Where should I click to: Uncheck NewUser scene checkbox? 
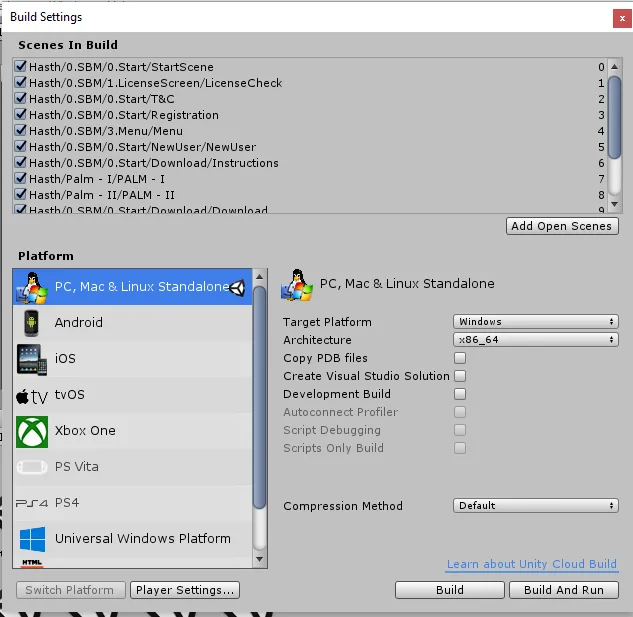pyautogui.click(x=21, y=146)
